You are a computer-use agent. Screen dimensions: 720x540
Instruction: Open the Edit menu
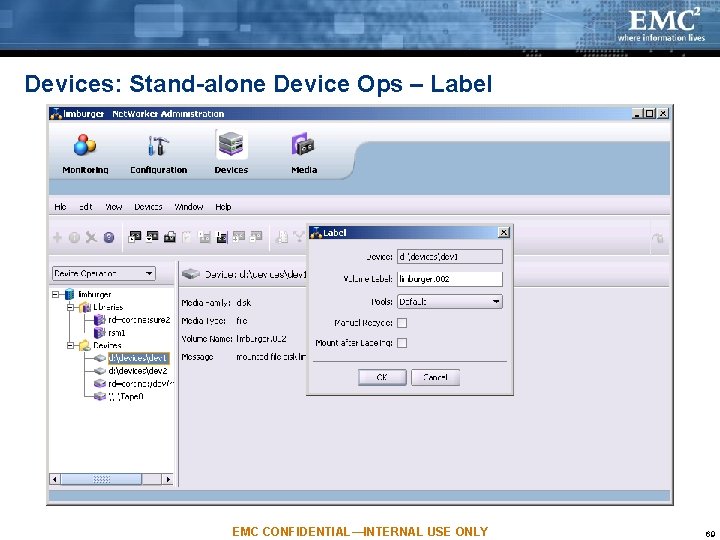(86, 207)
